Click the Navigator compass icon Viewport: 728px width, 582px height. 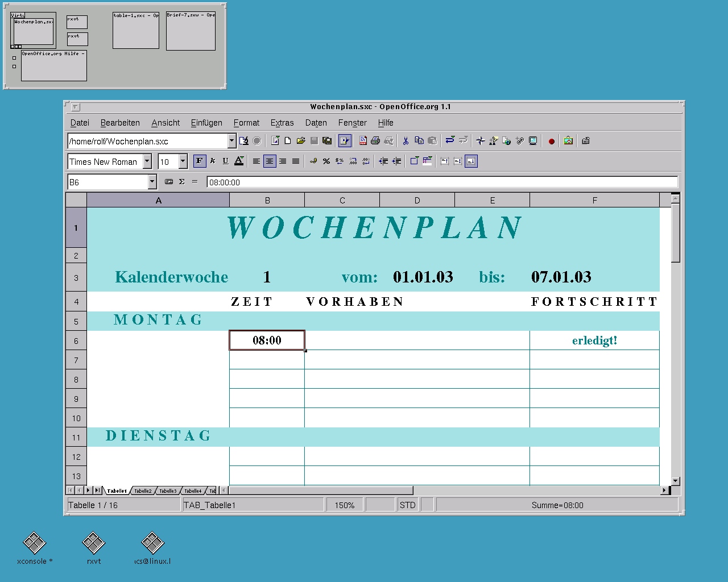pos(481,141)
